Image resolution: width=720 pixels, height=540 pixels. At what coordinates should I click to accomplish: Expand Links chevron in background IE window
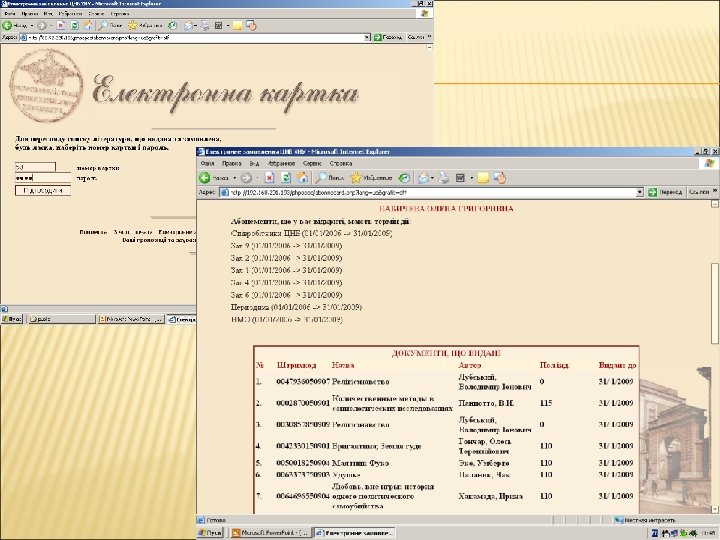pyautogui.click(x=430, y=37)
